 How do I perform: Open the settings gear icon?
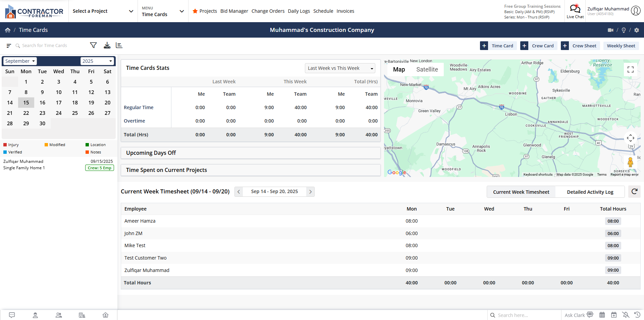tap(637, 30)
